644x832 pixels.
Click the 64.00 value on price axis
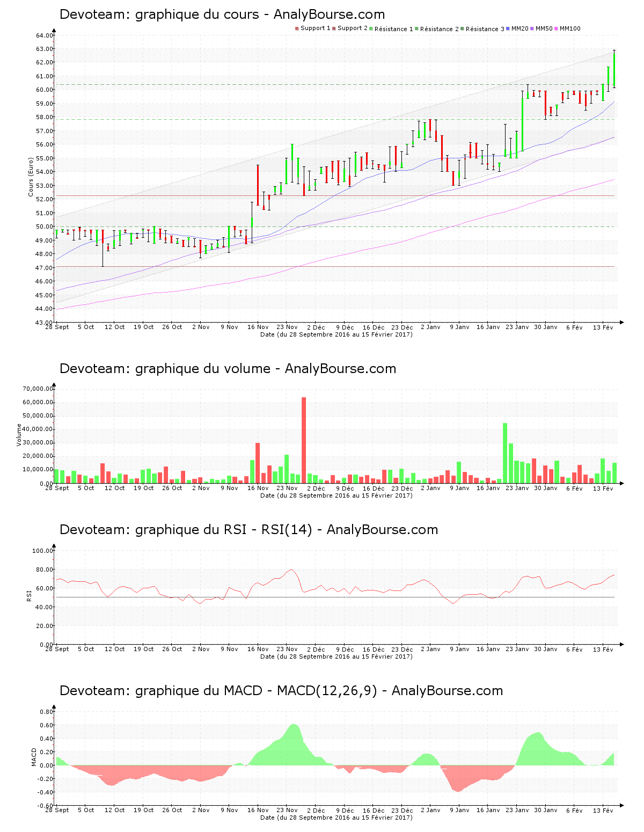click(45, 35)
